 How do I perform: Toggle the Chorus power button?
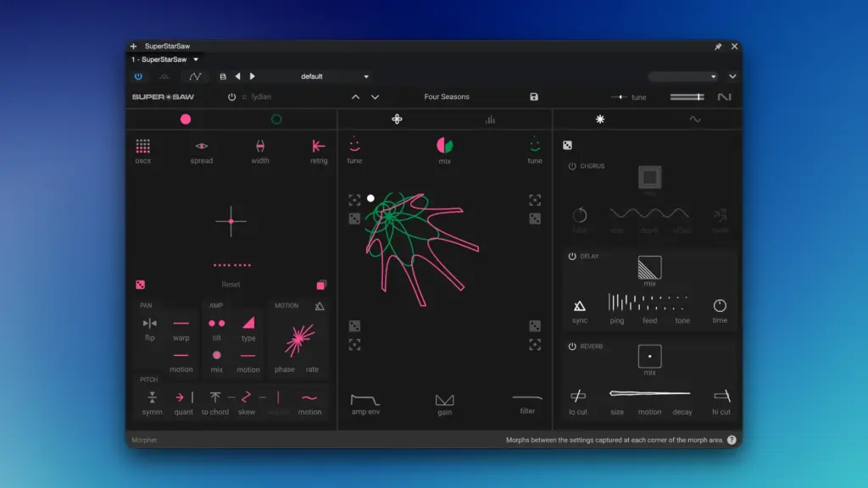coord(572,166)
